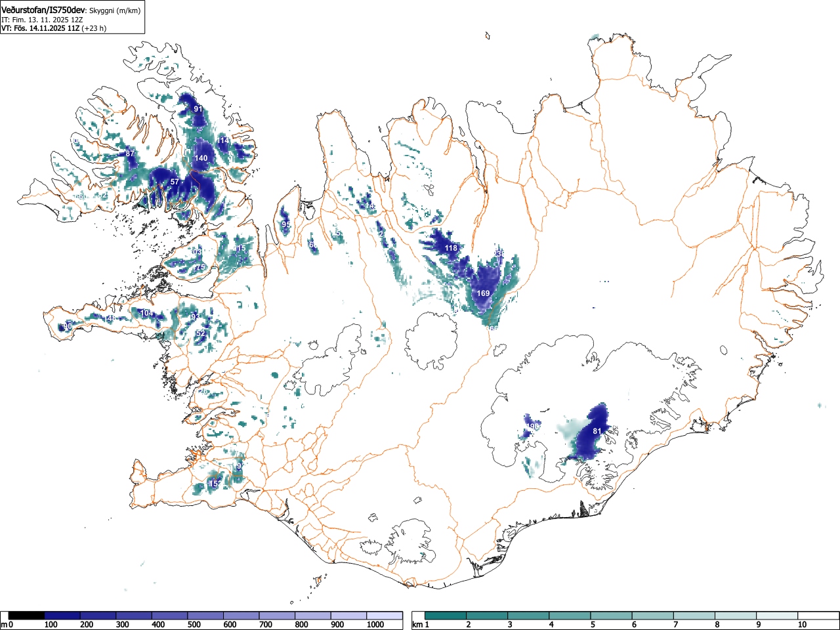Click the '140' value in the Westfjords
Image resolution: width=840 pixels, height=630 pixels.
(201, 158)
